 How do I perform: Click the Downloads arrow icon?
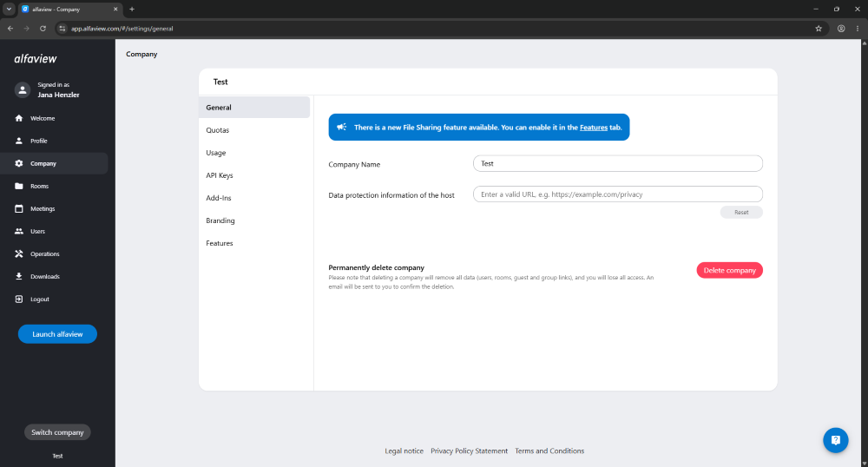19,276
